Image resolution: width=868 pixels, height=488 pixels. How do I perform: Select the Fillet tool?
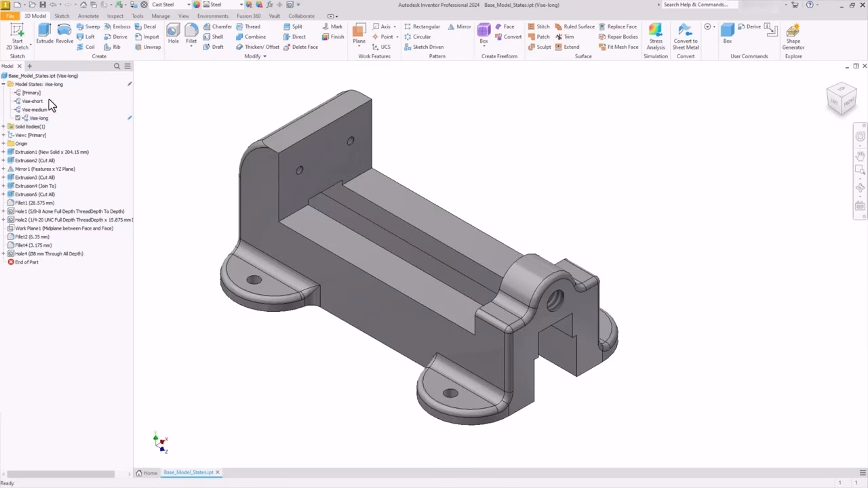(x=191, y=32)
